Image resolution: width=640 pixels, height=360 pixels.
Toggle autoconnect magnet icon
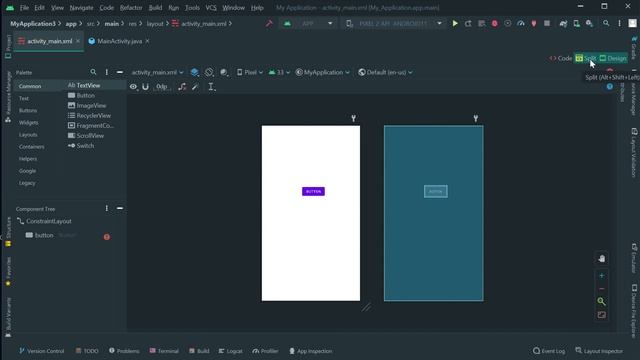(145, 87)
